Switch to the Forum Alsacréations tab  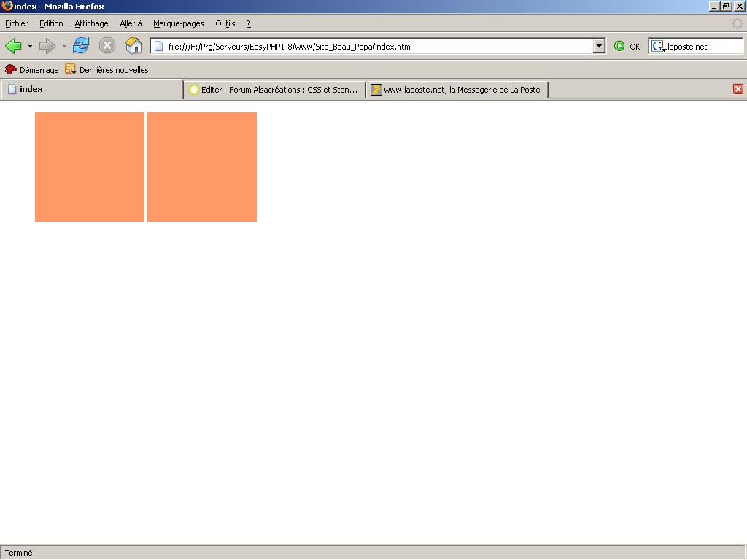[274, 90]
